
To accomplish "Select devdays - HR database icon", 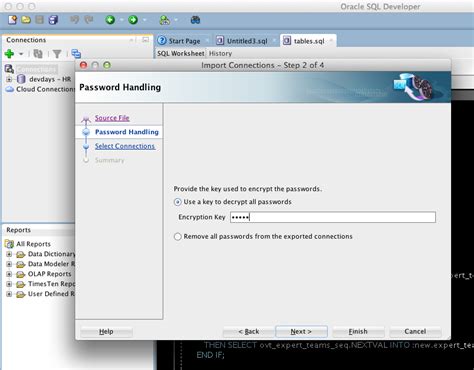I will click(x=21, y=79).
